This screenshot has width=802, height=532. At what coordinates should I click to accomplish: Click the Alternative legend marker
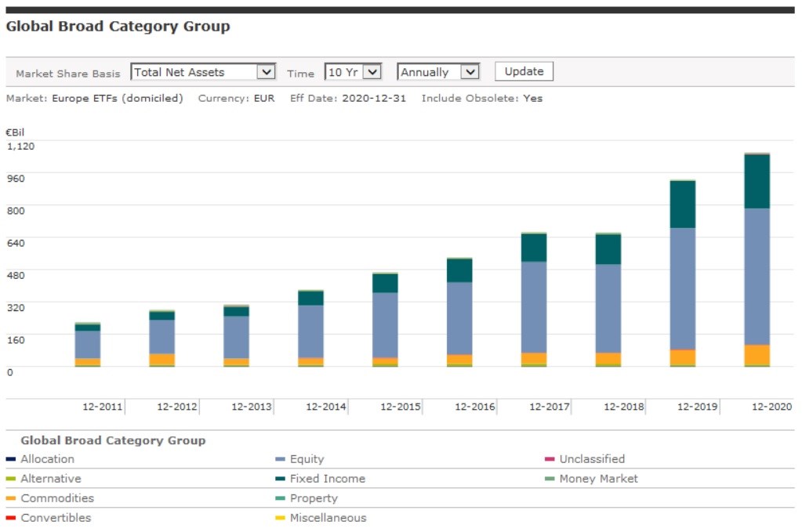(x=11, y=480)
